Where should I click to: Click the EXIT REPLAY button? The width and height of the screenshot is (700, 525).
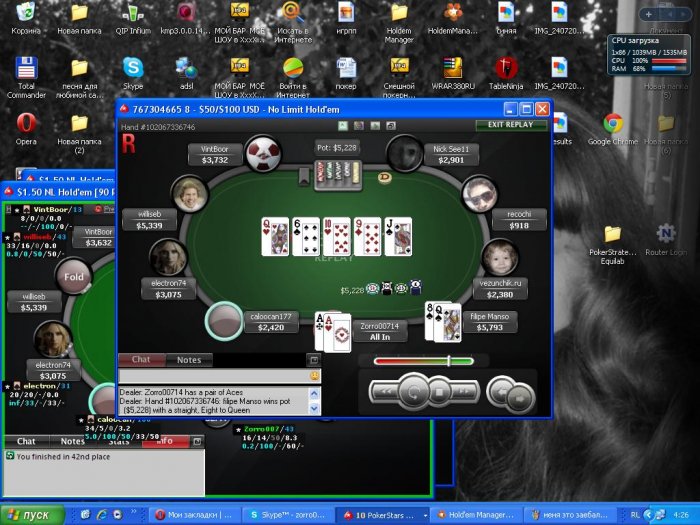[511, 125]
